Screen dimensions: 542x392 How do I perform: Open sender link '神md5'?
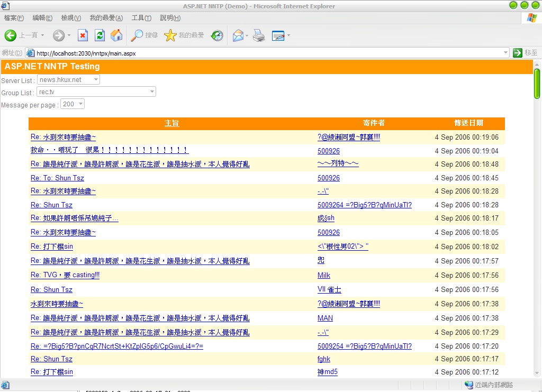coord(327,372)
